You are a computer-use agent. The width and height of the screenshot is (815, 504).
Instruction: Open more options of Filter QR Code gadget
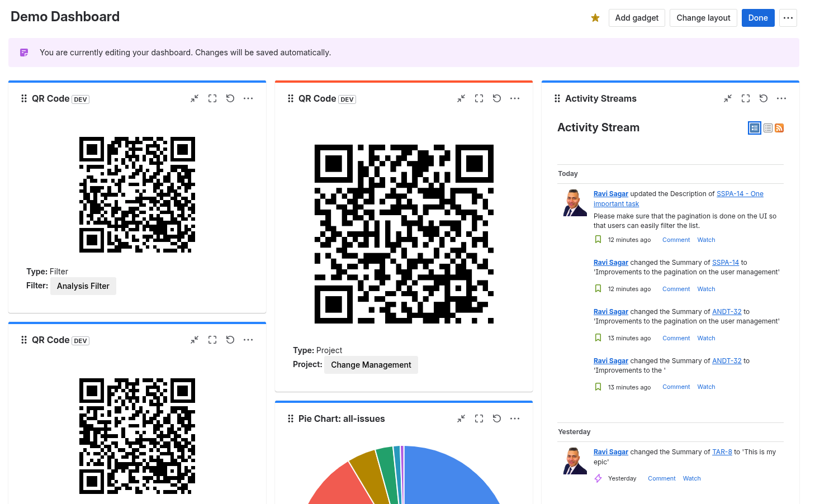[248, 98]
